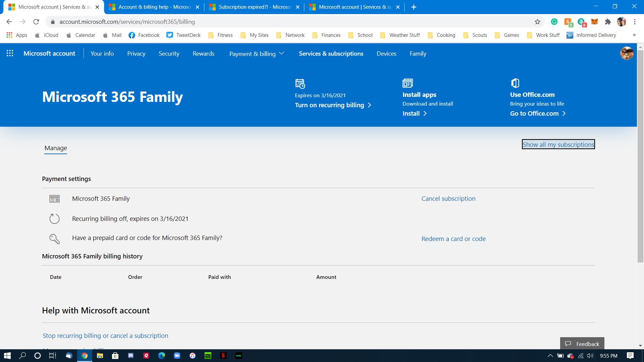Click the Office logo above Use Office.com
644x362 pixels.
[x=515, y=83]
